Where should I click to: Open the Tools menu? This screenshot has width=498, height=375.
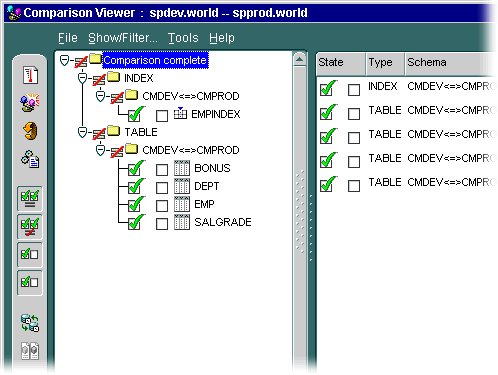(x=183, y=38)
